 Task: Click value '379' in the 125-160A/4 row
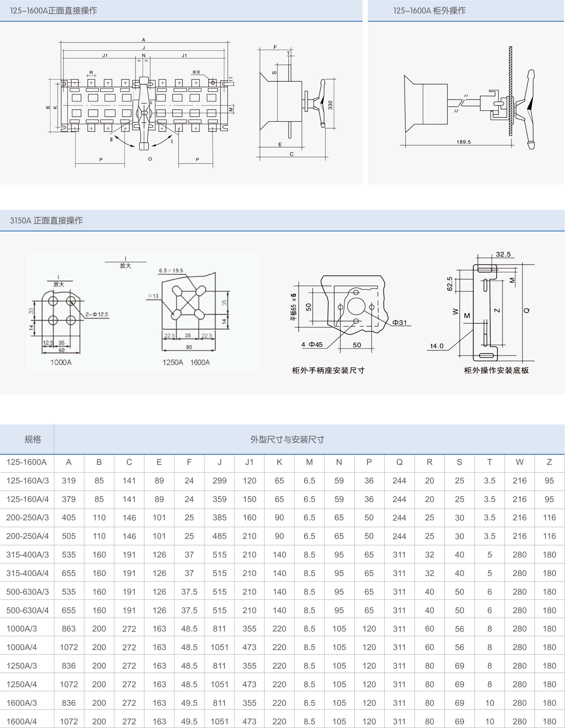[x=69, y=499]
